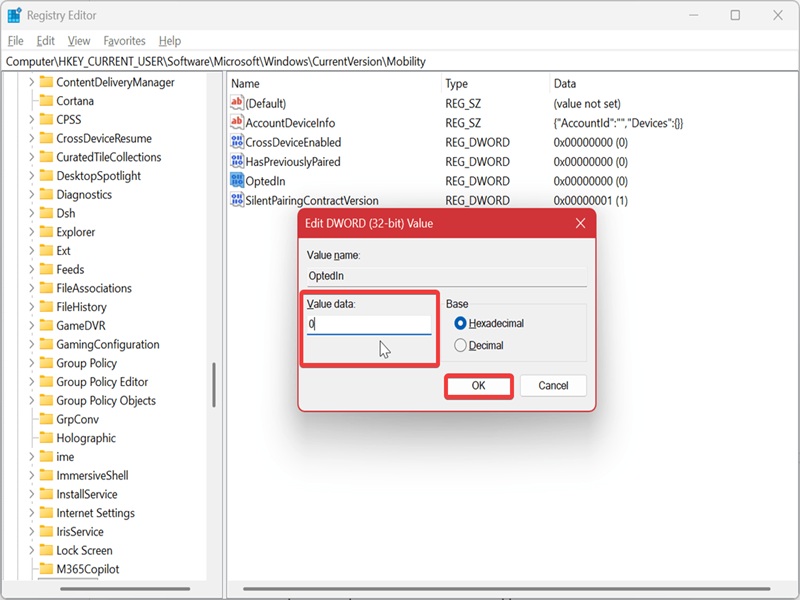Open the Help menu
This screenshot has height=600, width=800.
pos(170,41)
